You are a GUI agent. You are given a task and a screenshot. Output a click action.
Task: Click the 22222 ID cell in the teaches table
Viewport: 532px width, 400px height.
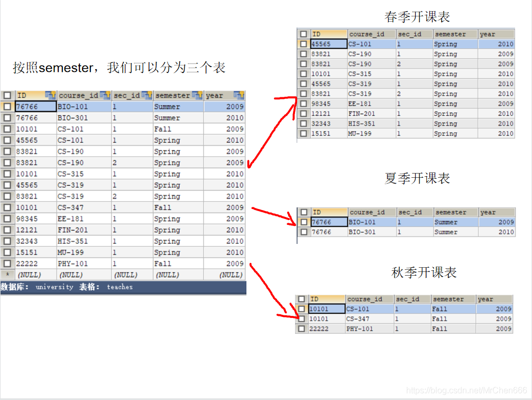(35, 263)
